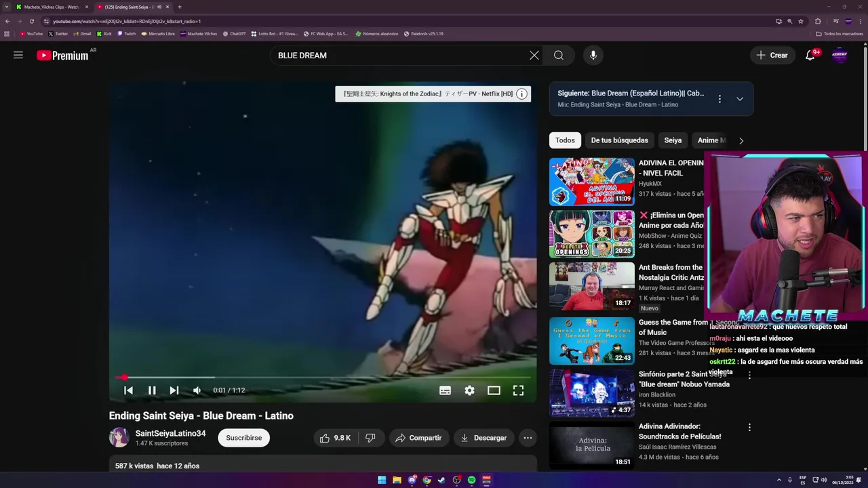Skip to the next video
Screen dimensions: 868x488
[x=174, y=390]
